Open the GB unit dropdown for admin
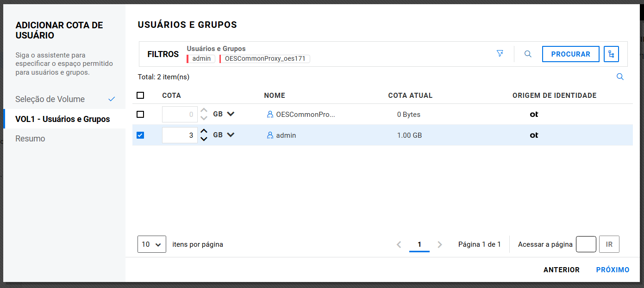The height and width of the screenshot is (288, 644). 231,135
